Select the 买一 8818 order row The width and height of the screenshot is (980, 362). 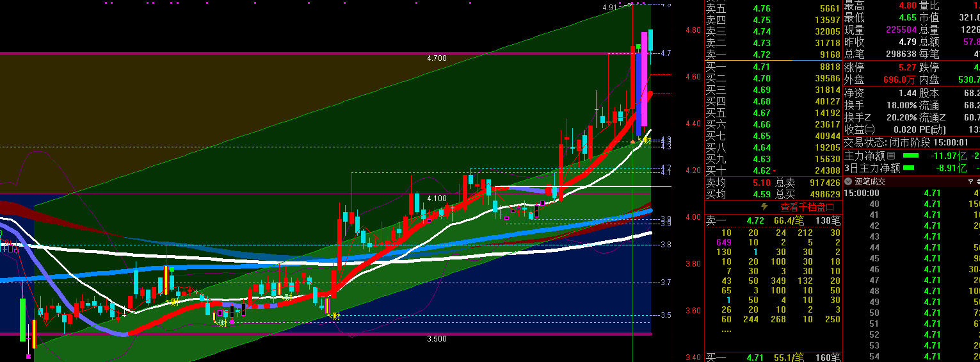coord(773,67)
